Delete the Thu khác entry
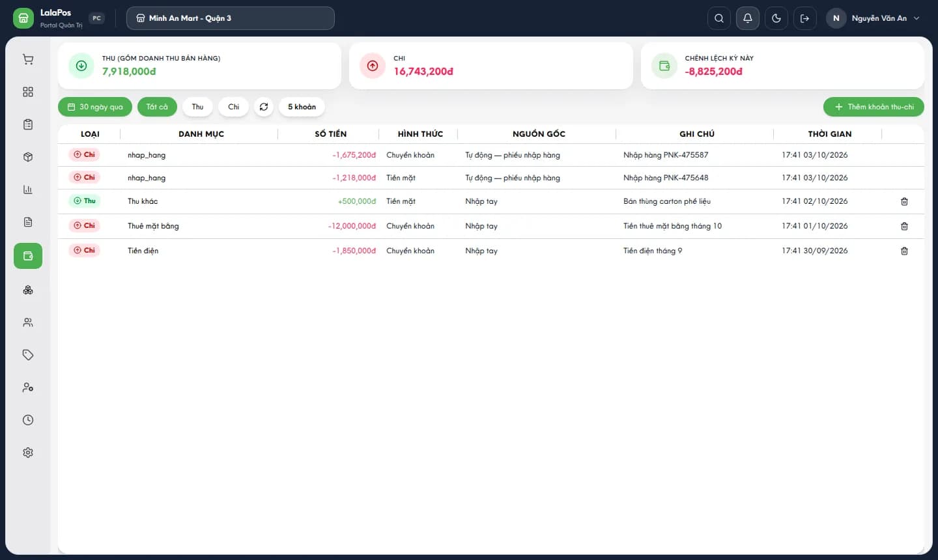 pyautogui.click(x=904, y=201)
